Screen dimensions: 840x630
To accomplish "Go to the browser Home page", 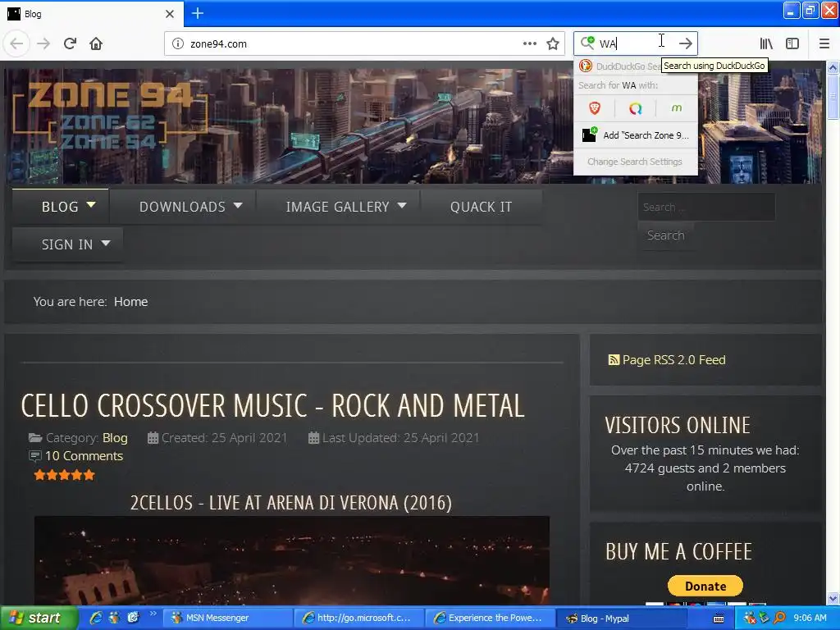I will click(96, 43).
